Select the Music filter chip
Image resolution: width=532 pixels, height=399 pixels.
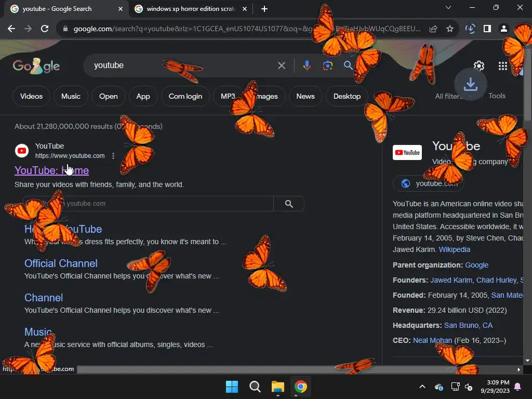point(71,96)
